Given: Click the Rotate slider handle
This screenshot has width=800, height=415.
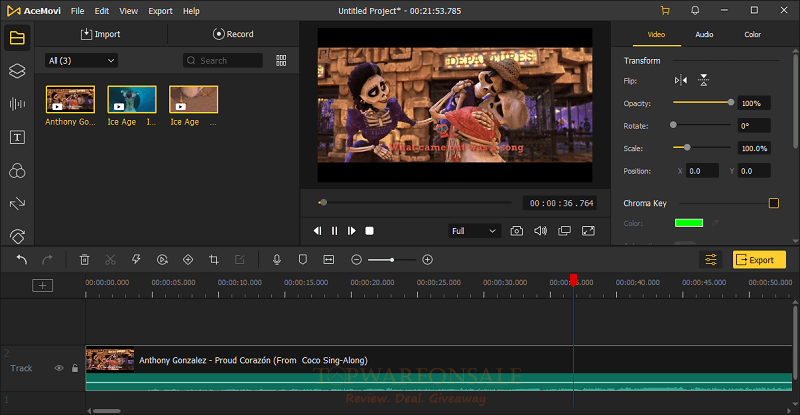Looking at the screenshot, I should (x=673, y=125).
